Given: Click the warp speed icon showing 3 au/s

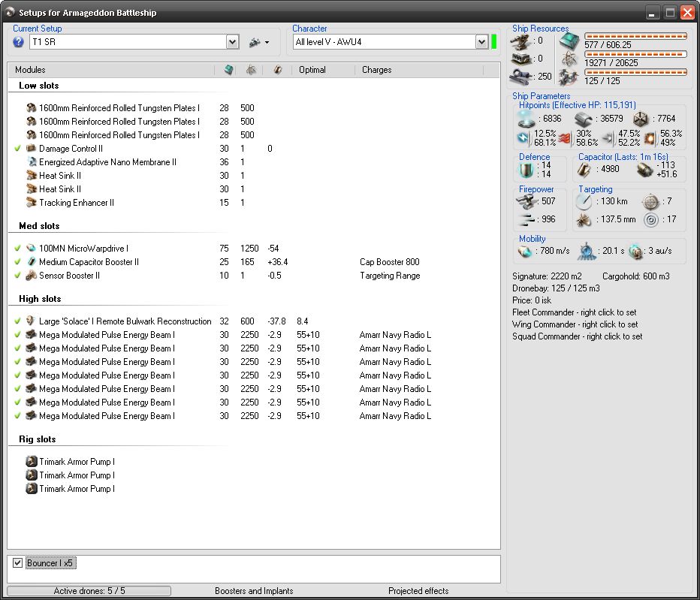Looking at the screenshot, I should 635,252.
